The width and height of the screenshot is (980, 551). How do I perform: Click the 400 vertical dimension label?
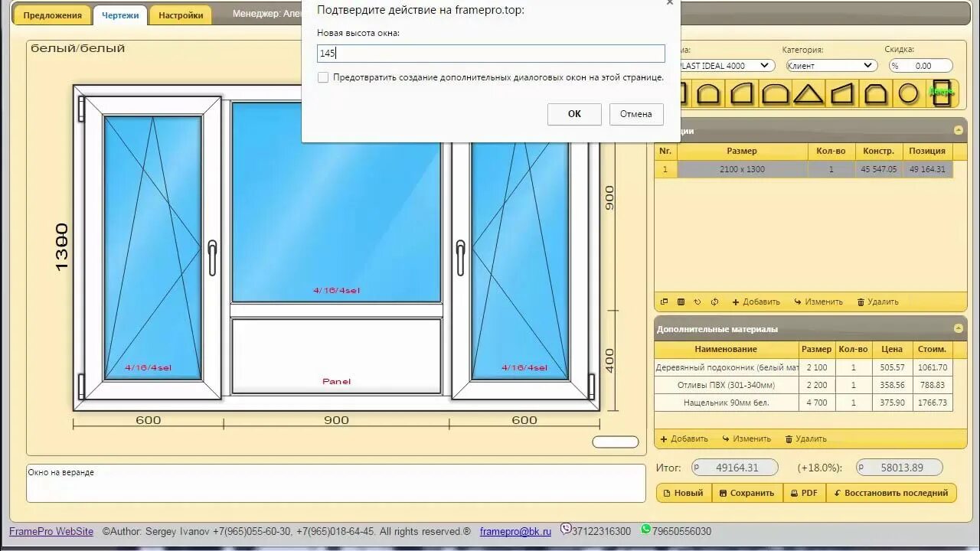(610, 360)
